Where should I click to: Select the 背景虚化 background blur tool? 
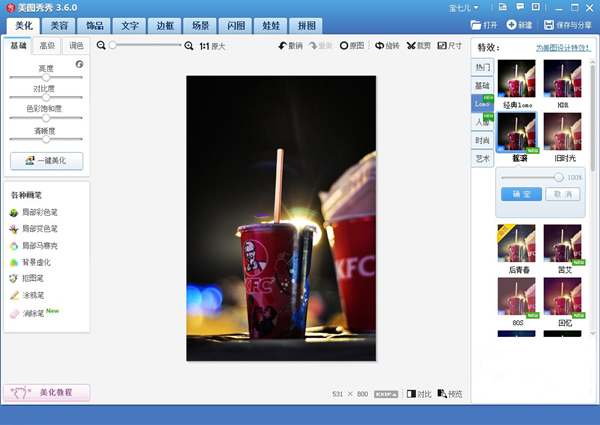click(x=30, y=262)
